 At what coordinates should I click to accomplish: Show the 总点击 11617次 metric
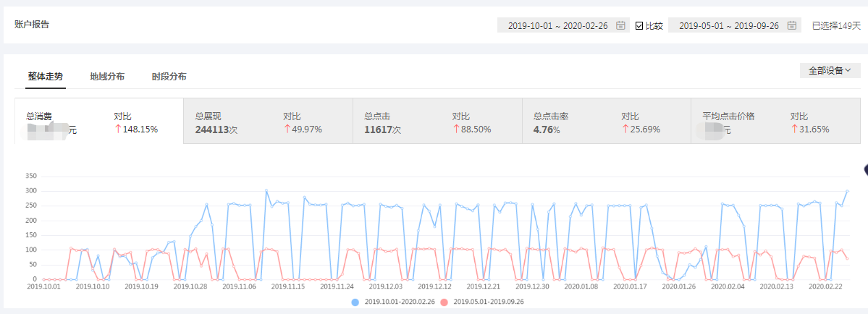437,123
